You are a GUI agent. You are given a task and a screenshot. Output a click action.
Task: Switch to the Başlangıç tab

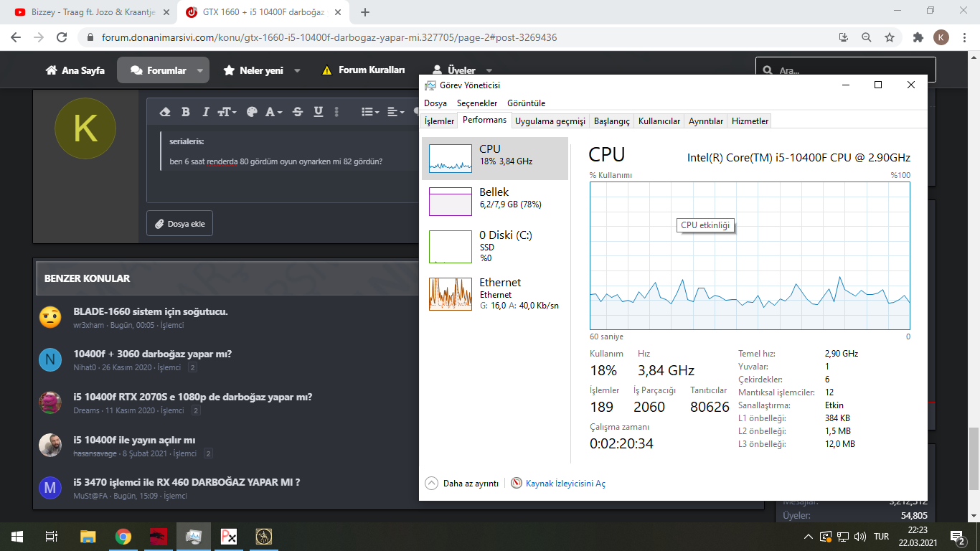tap(612, 121)
